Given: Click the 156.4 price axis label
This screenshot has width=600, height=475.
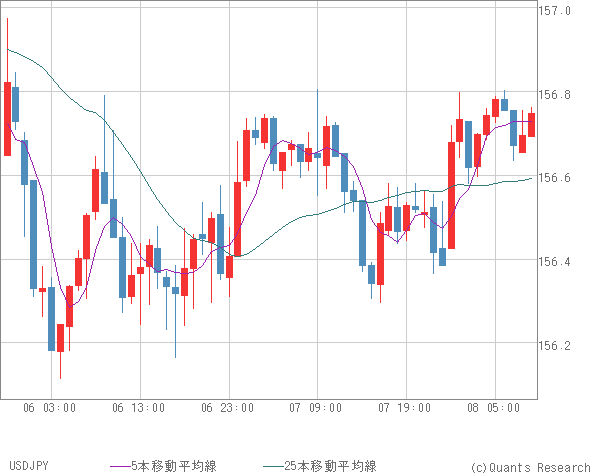Looking at the screenshot, I should point(554,262).
